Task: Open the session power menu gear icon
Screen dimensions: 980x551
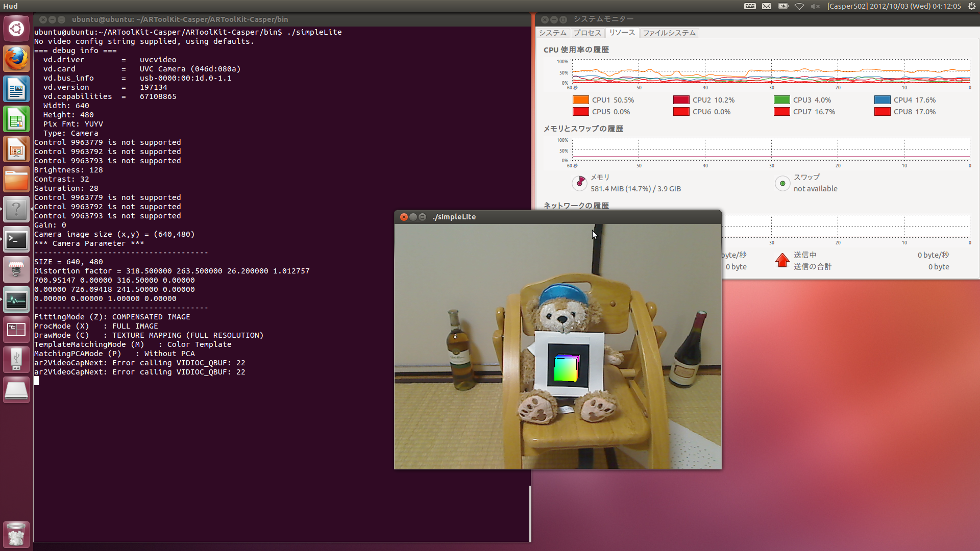Action: [x=971, y=6]
